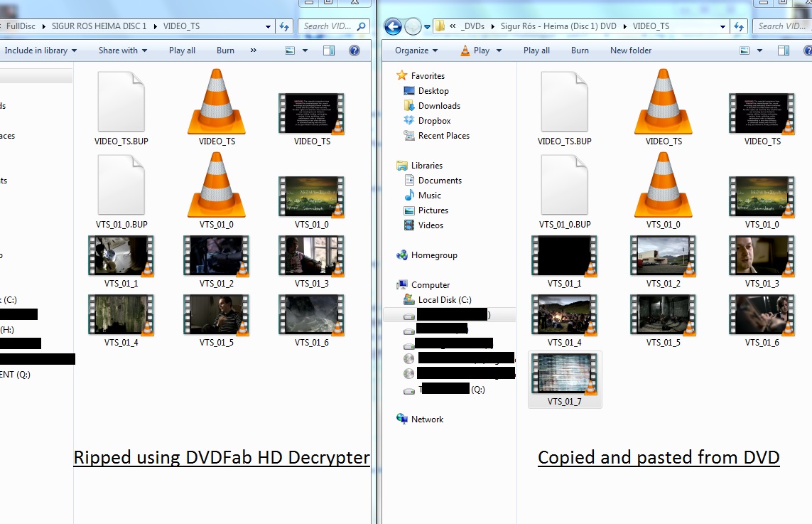The height and width of the screenshot is (524, 812).
Task: Toggle preview pane in right window
Action: pos(784,50)
